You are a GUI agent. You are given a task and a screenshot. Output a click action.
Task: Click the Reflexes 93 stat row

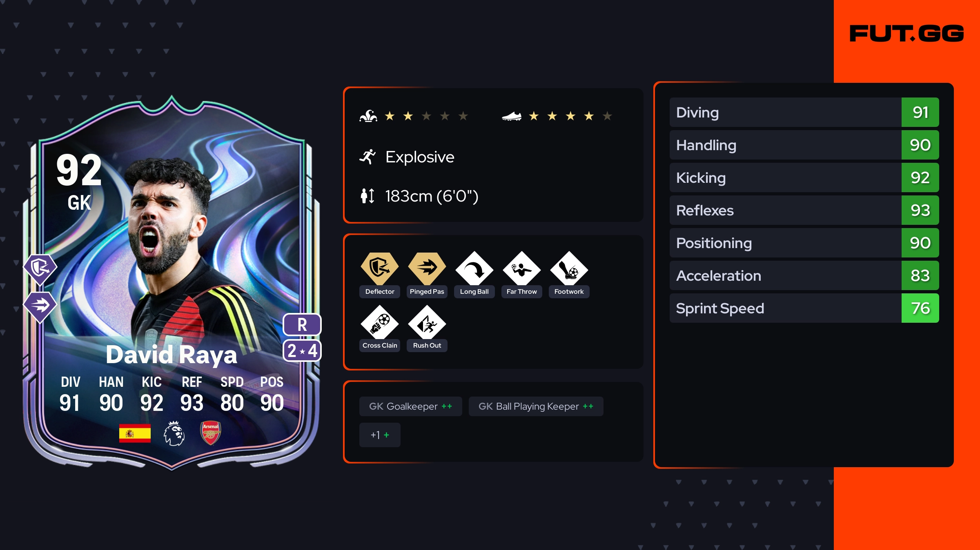[x=804, y=210]
